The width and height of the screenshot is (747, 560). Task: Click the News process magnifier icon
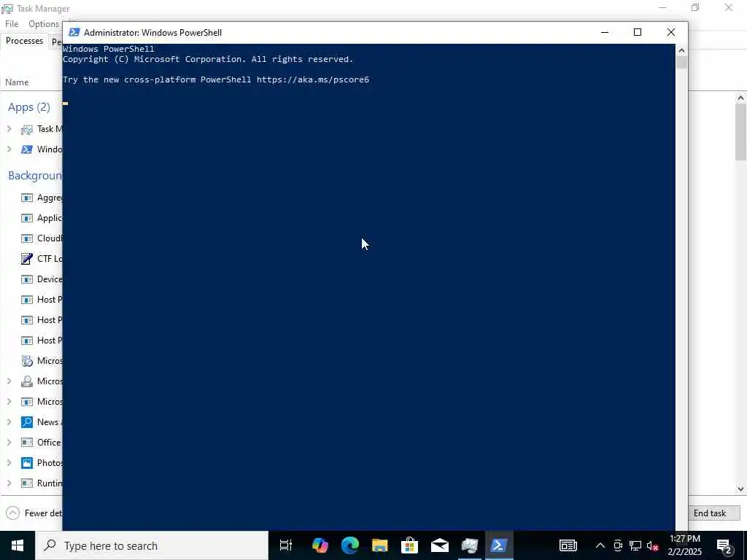click(27, 422)
